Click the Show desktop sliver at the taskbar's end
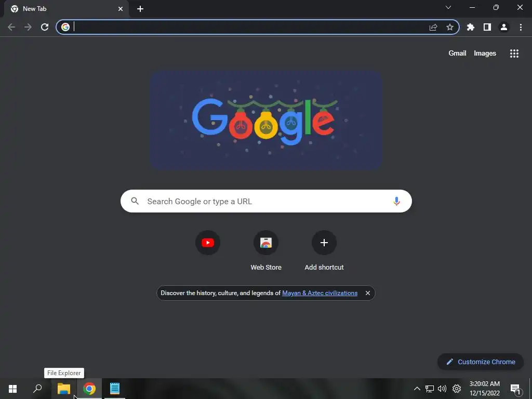 pyautogui.click(x=530, y=389)
